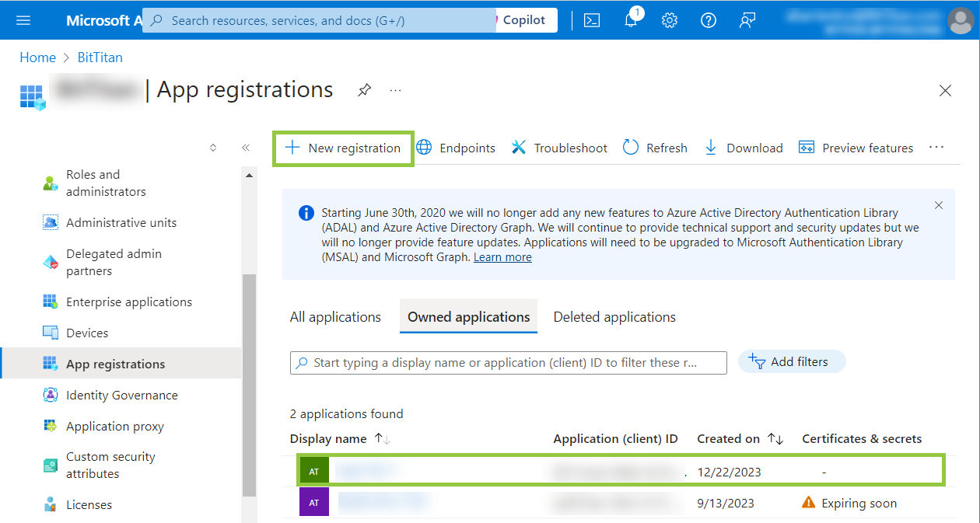Open the feedback icon in header
The height and width of the screenshot is (523, 980).
click(x=747, y=20)
